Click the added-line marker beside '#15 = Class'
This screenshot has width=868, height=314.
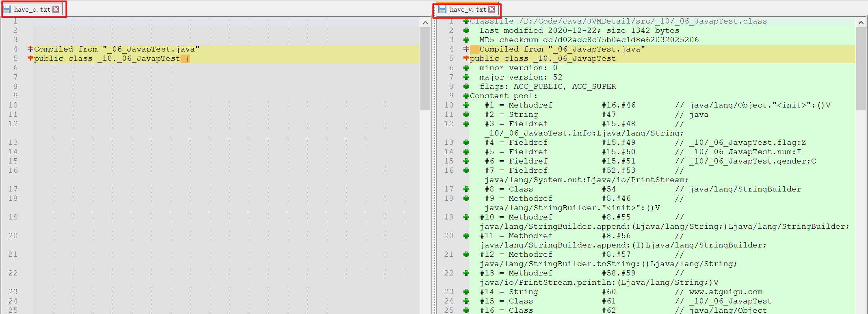click(x=466, y=301)
